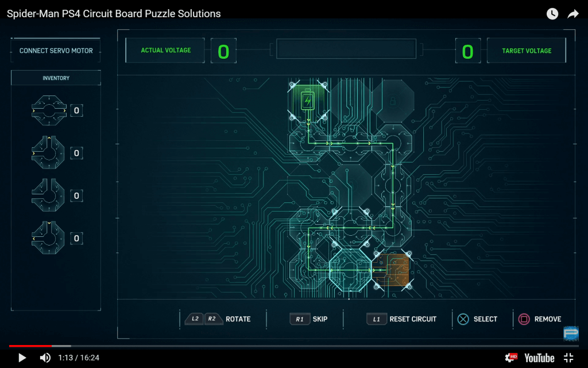The height and width of the screenshot is (368, 588).
Task: Mute the video volume speaker icon
Action: pos(45,358)
